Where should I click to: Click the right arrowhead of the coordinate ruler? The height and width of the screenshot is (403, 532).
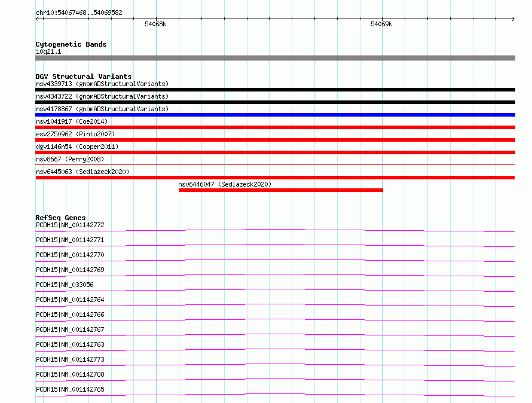[x=513, y=19]
